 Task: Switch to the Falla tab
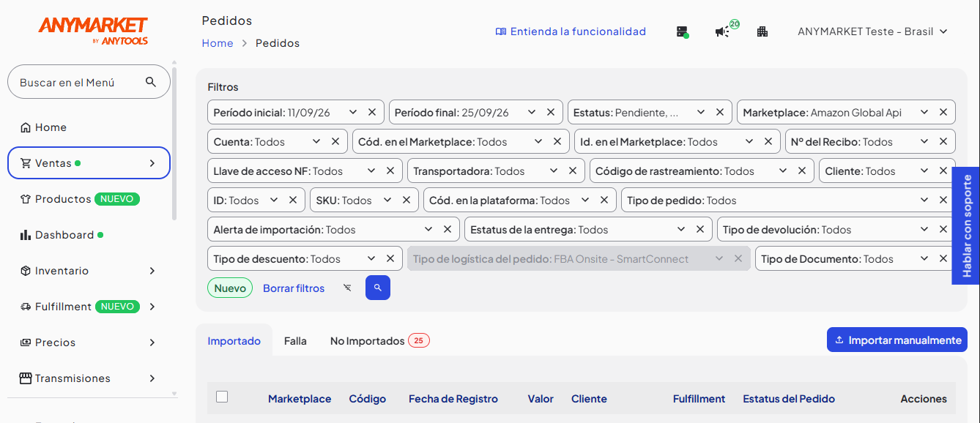[x=295, y=341]
